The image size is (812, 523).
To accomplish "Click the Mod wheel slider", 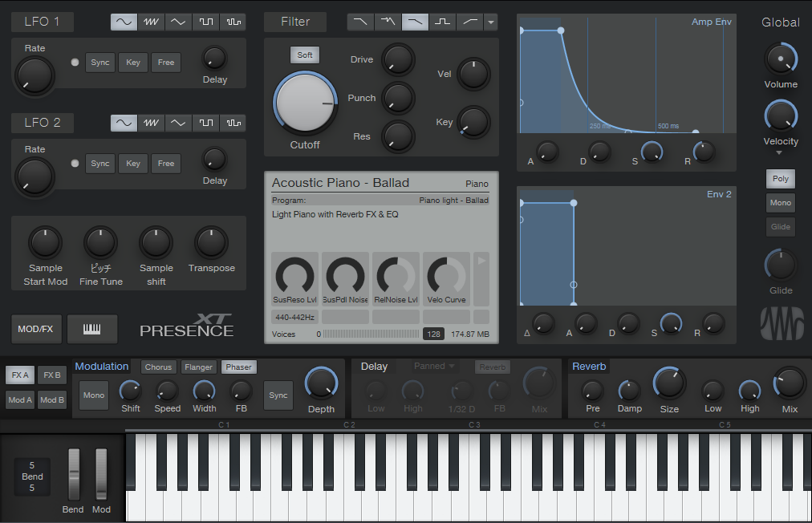I will point(101,475).
